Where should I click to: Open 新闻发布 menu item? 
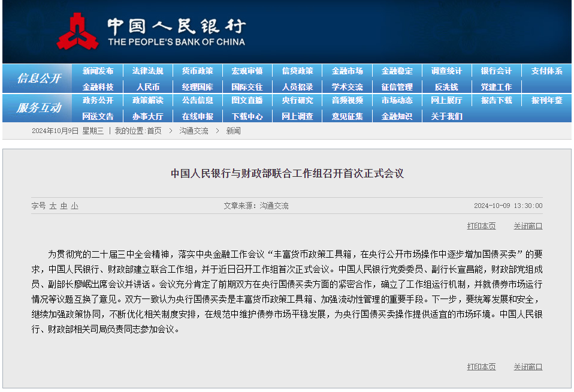[98, 71]
